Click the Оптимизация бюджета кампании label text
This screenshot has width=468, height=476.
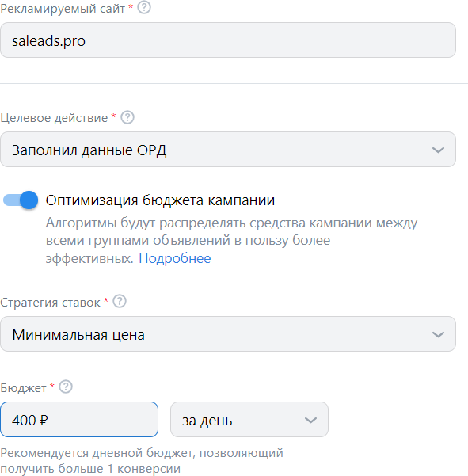click(x=160, y=200)
